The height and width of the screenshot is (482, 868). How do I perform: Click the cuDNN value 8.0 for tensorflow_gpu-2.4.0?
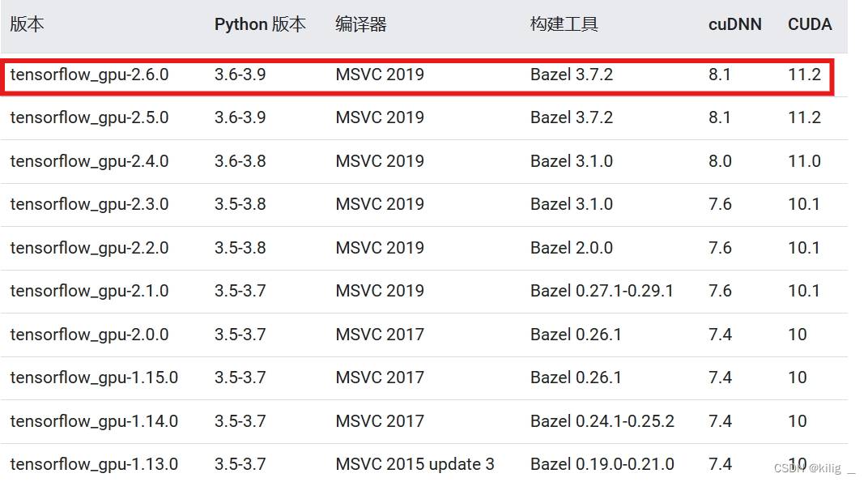[x=720, y=160]
